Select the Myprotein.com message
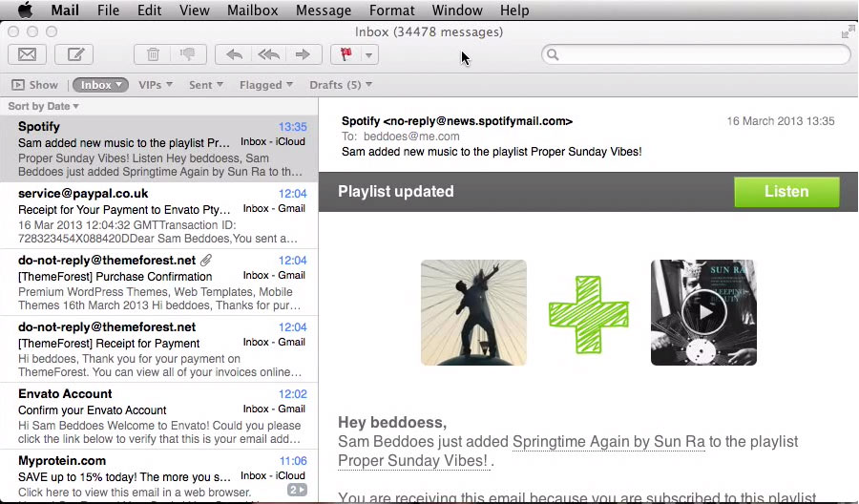859x504 pixels. [x=158, y=475]
